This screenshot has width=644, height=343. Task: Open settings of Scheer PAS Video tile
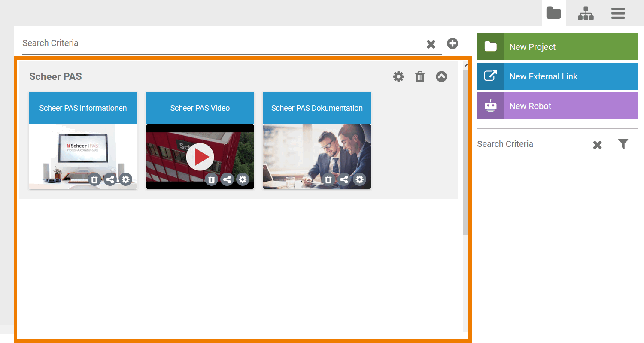tap(243, 179)
